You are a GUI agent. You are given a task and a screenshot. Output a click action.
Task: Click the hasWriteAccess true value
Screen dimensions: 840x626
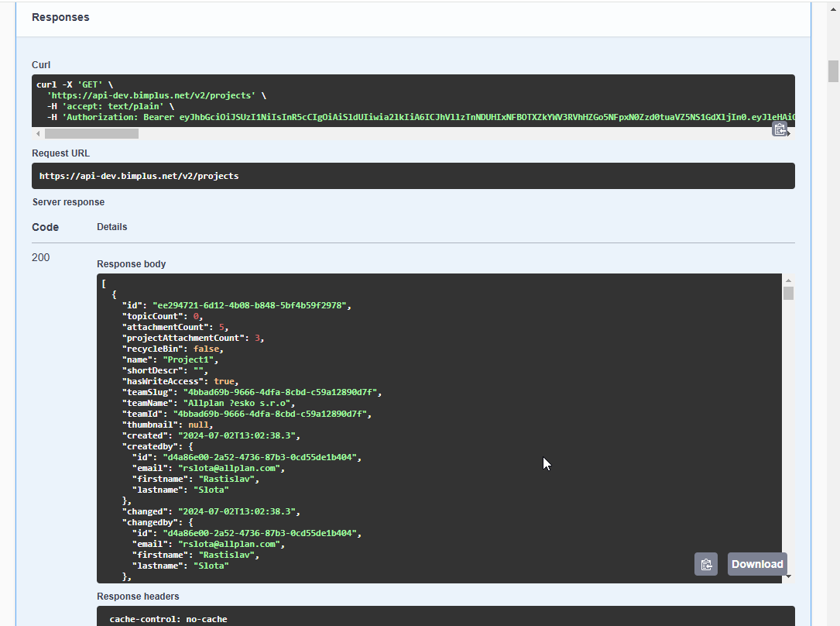point(224,382)
